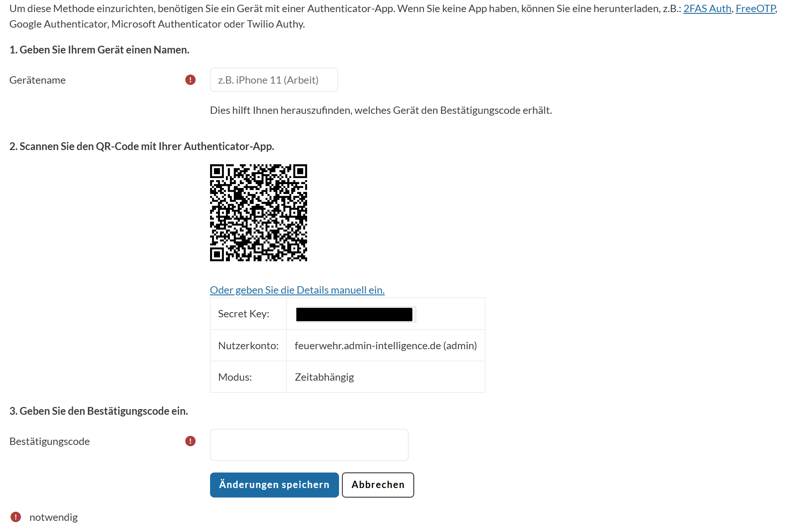Click the placeholder text 'z.B. iPhone 11 (Arbeit)'
Image resolution: width=804 pixels, height=532 pixels.
point(268,80)
